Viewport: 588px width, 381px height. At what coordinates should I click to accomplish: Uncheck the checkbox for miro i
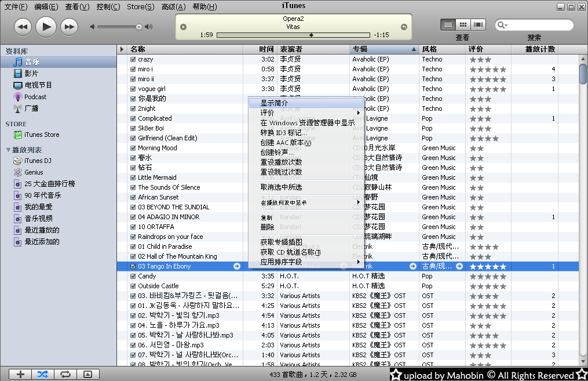tap(133, 69)
